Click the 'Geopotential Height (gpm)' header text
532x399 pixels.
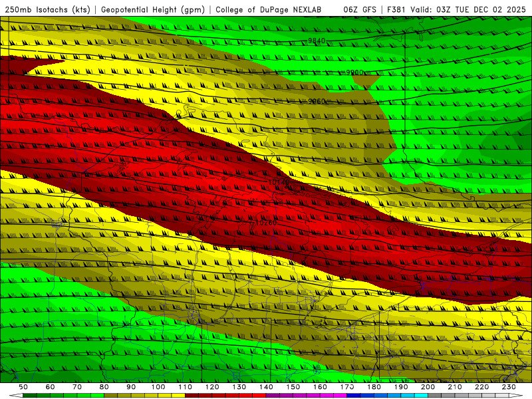click(153, 9)
